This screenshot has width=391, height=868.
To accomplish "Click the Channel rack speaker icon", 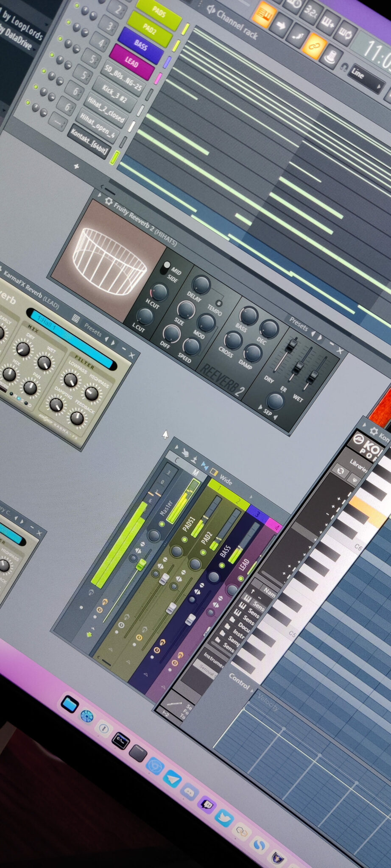I will tap(211, 9).
